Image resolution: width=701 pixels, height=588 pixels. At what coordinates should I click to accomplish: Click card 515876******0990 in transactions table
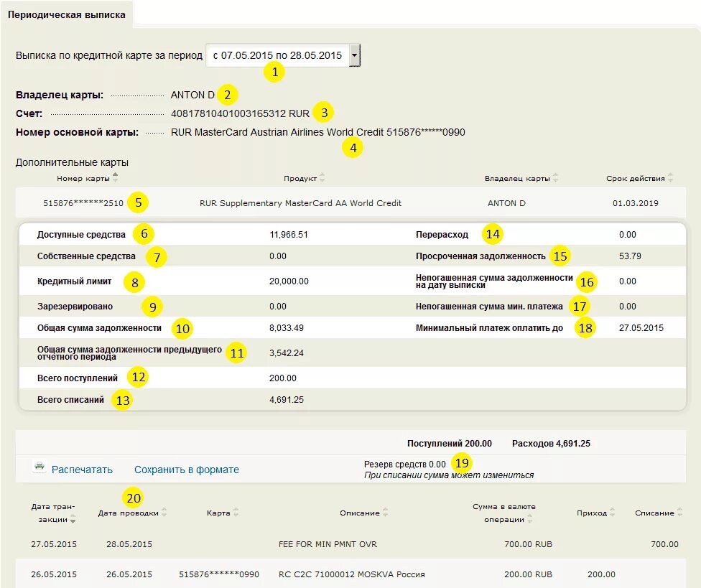pyautogui.click(x=219, y=574)
